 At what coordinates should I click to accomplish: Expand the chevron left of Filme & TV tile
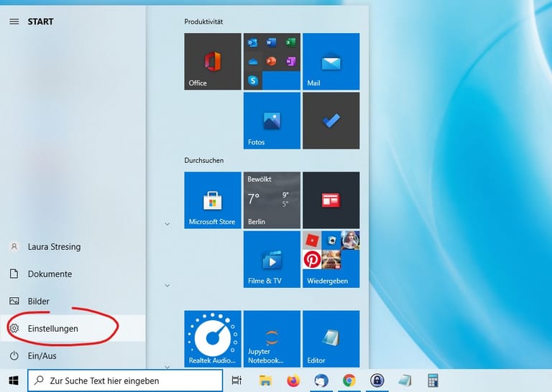coord(167,285)
